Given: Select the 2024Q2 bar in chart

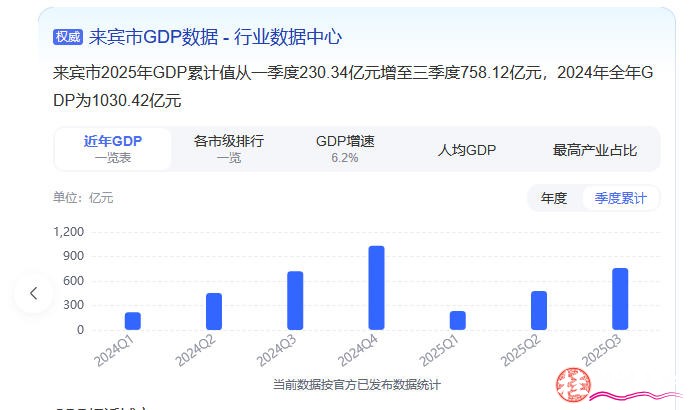Looking at the screenshot, I should 214,311.
